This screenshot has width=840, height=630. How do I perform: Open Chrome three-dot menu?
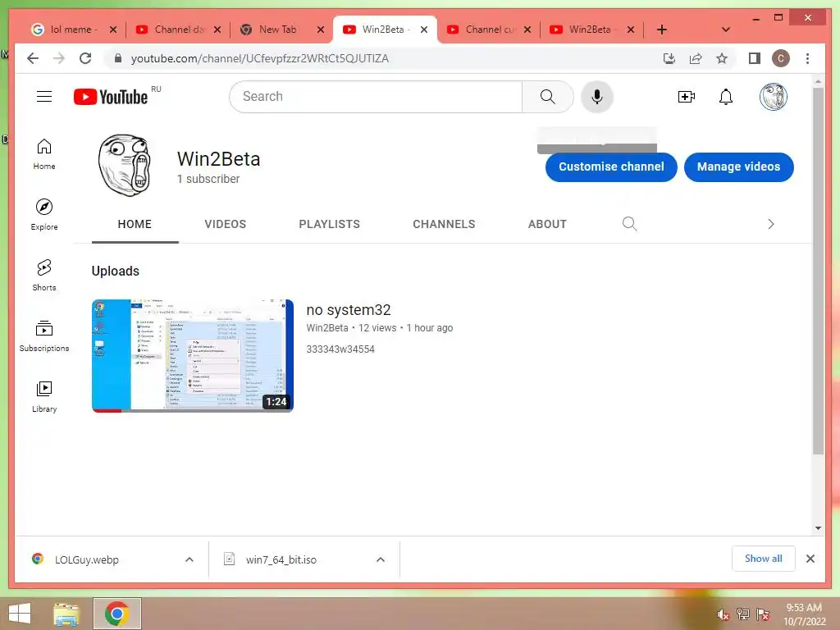tap(807, 58)
